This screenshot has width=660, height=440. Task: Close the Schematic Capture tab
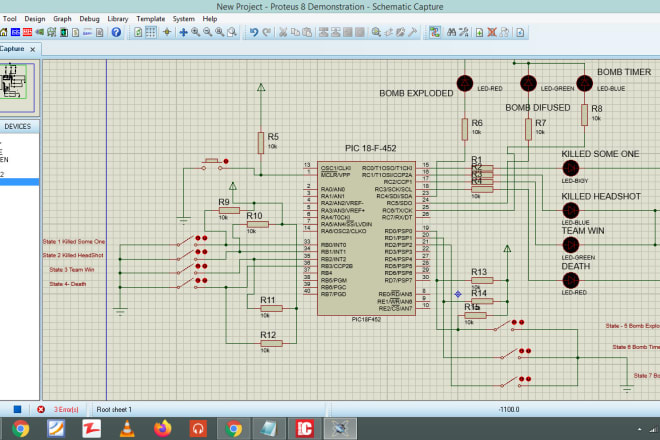point(32,49)
